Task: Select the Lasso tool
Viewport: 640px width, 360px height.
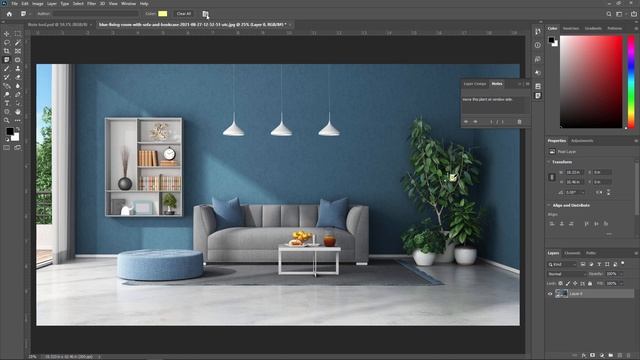Action: click(7, 42)
